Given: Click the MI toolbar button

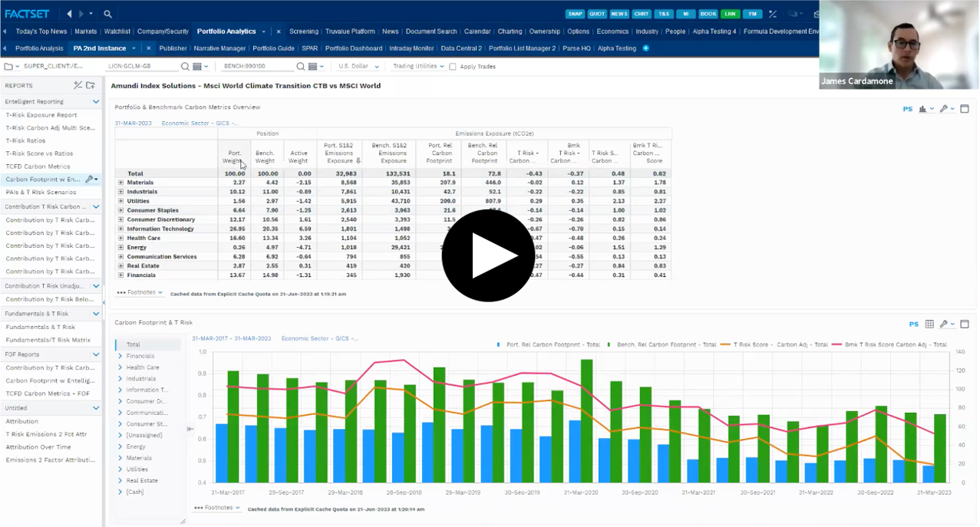Looking at the screenshot, I should click(x=685, y=14).
